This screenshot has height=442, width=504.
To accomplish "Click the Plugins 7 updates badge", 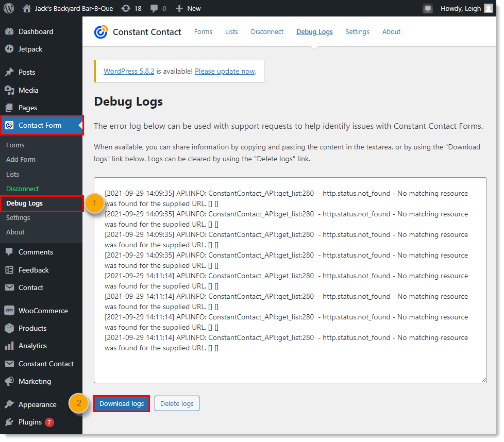I will pyautogui.click(x=49, y=422).
